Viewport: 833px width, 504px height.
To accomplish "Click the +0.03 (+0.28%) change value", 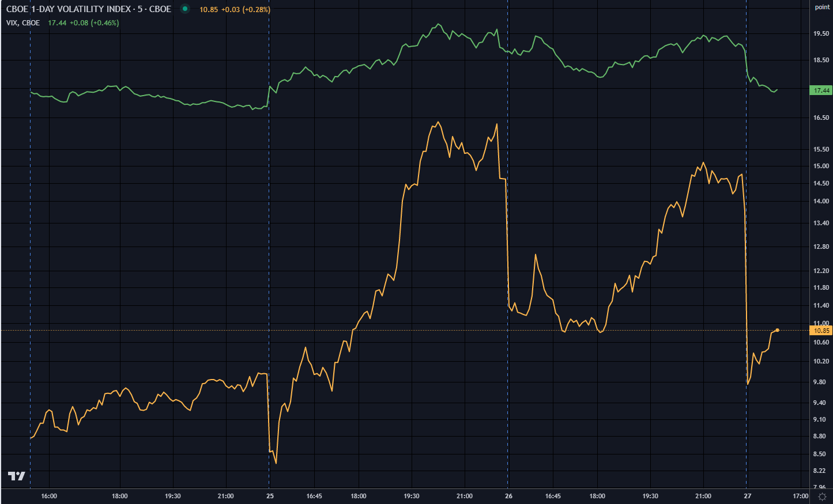I will coord(246,10).
